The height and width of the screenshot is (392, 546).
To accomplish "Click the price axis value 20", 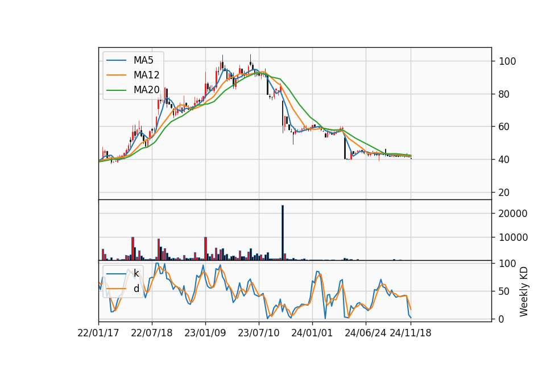I will coord(504,193).
